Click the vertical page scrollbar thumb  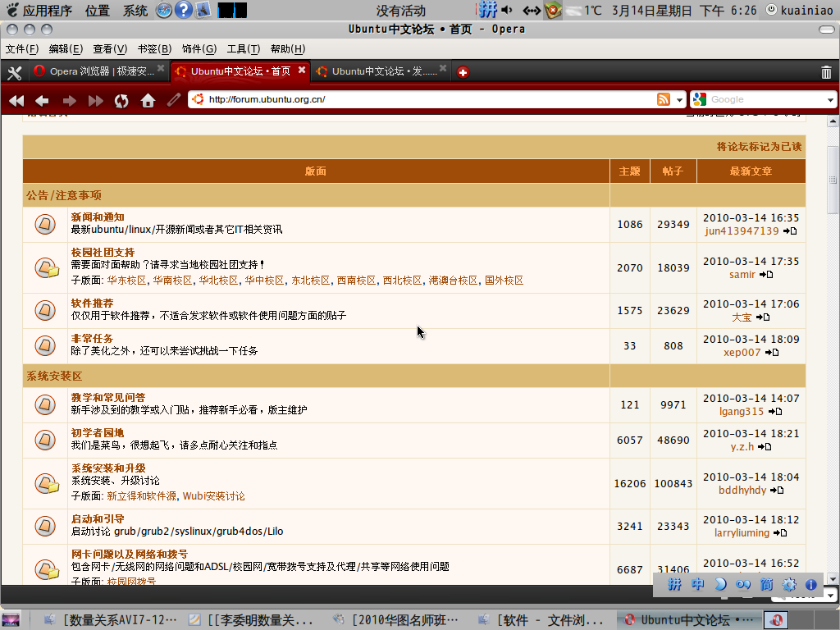click(833, 180)
